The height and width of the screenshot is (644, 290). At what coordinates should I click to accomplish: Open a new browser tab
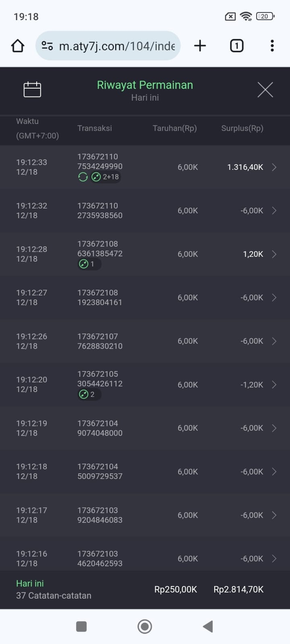[x=200, y=46]
